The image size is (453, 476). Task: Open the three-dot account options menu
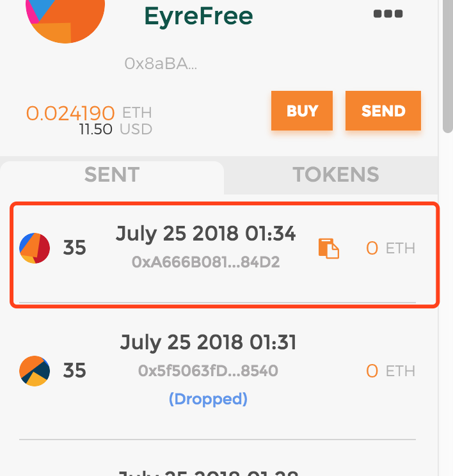(388, 13)
